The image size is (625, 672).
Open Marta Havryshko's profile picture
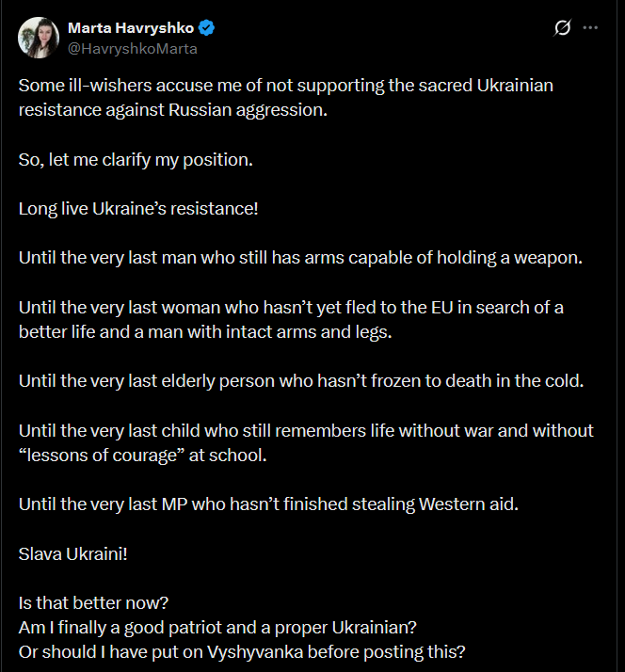click(38, 37)
